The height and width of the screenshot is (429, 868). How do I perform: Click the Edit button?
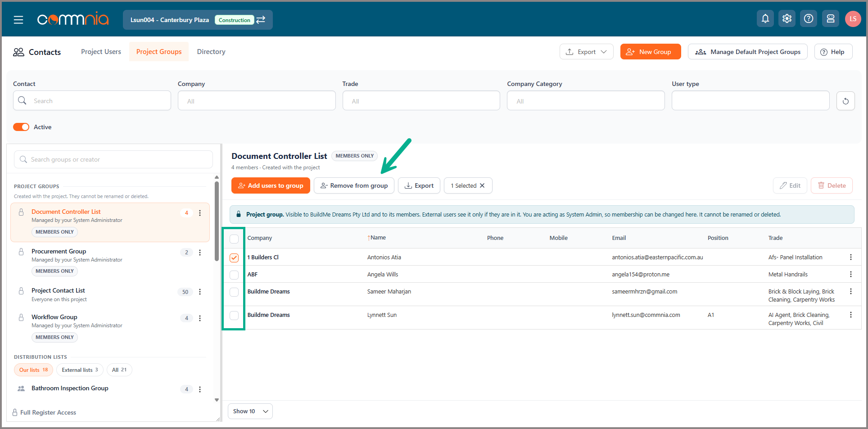tap(790, 185)
